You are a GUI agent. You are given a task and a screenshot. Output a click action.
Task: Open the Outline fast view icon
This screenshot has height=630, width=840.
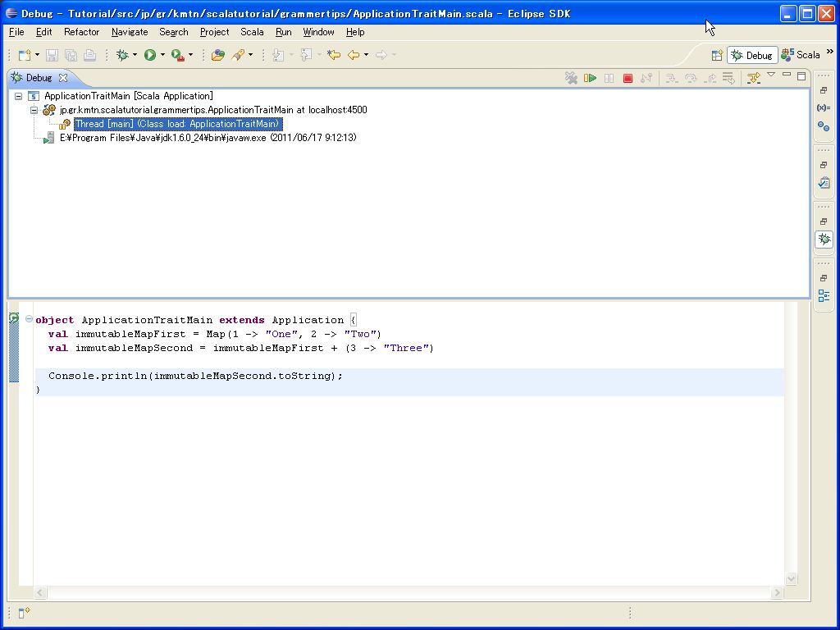(x=824, y=295)
